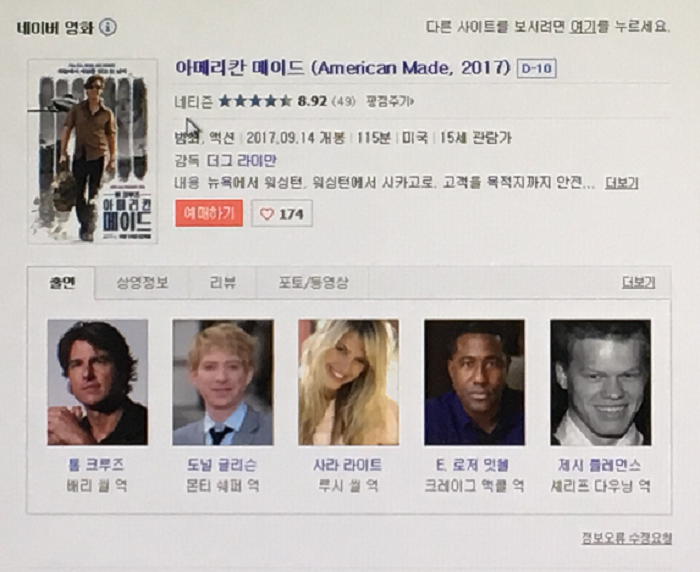Click the 8.92 rating score

pyautogui.click(x=312, y=102)
